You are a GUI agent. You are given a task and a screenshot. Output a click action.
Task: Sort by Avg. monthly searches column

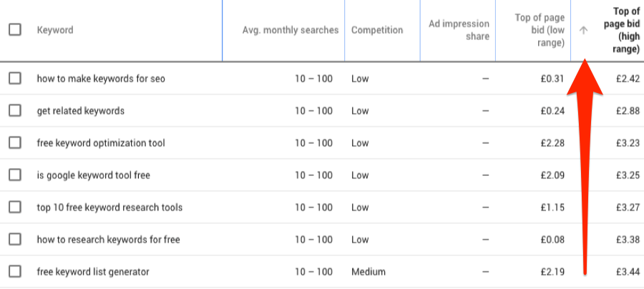(291, 30)
